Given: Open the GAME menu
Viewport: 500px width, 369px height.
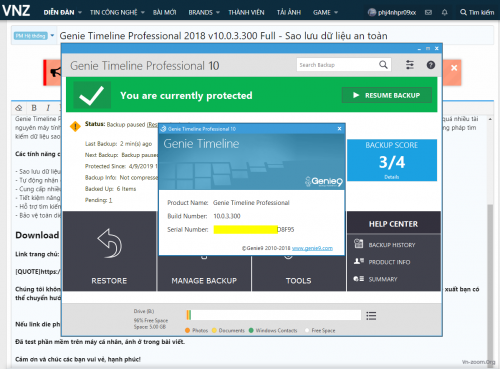Looking at the screenshot, I should click(x=322, y=12).
